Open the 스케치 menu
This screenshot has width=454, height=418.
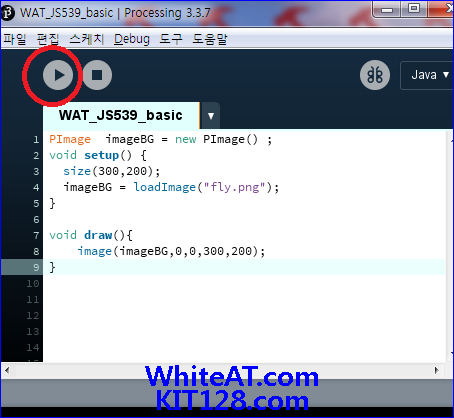pyautogui.click(x=87, y=39)
